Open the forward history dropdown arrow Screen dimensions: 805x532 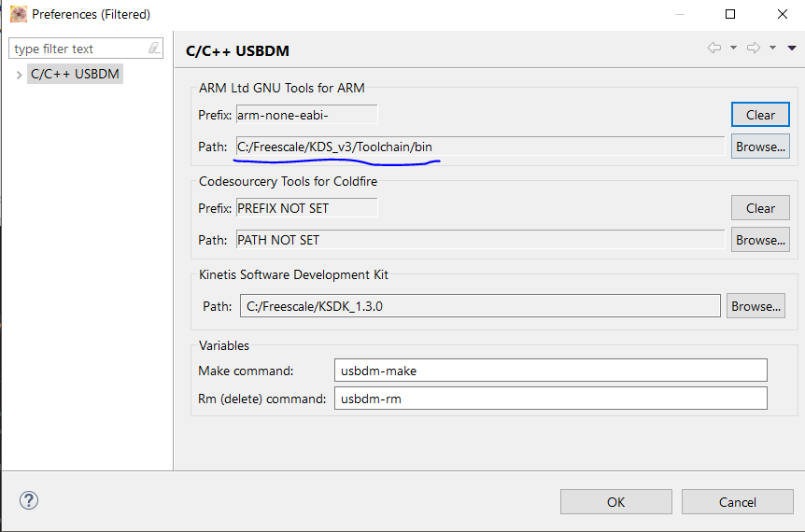772,48
